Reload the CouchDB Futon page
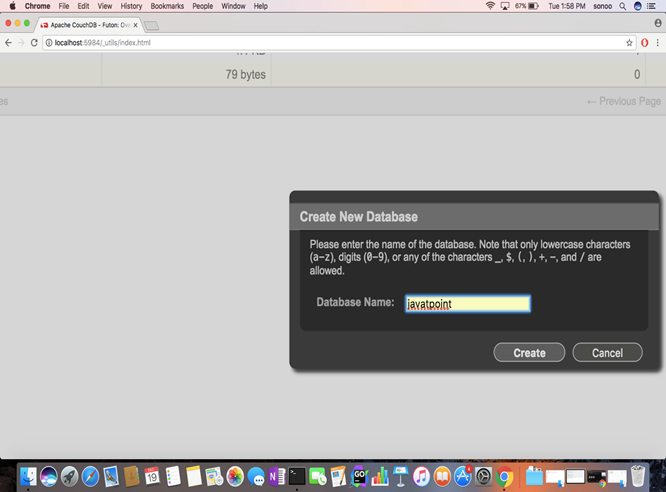 coord(34,42)
